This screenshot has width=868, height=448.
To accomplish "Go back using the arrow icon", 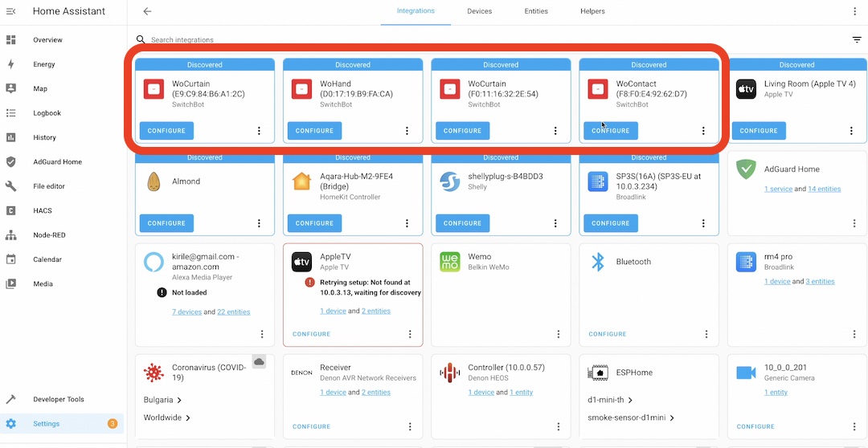I will tap(147, 11).
